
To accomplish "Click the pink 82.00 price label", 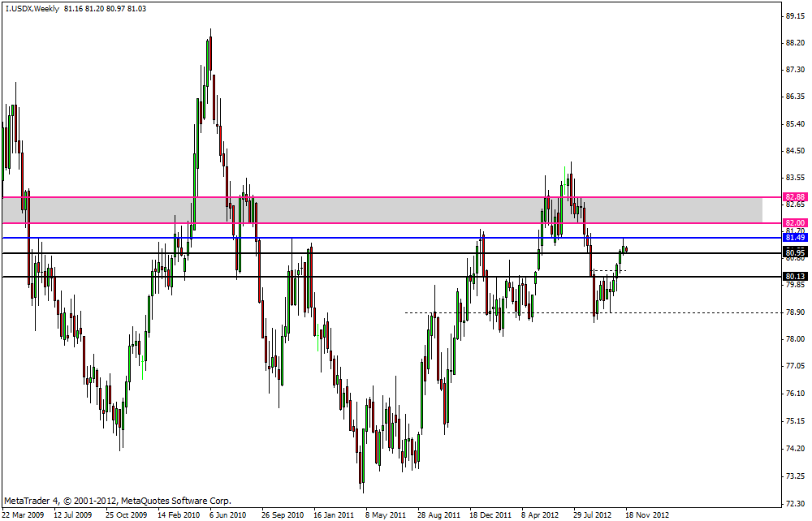I will click(x=795, y=222).
